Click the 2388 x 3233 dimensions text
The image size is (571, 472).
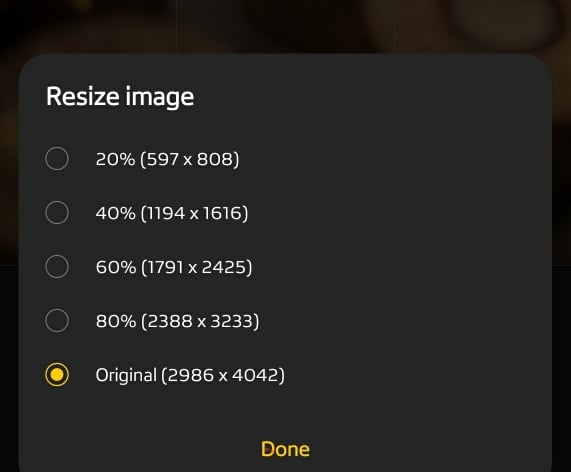(x=200, y=321)
